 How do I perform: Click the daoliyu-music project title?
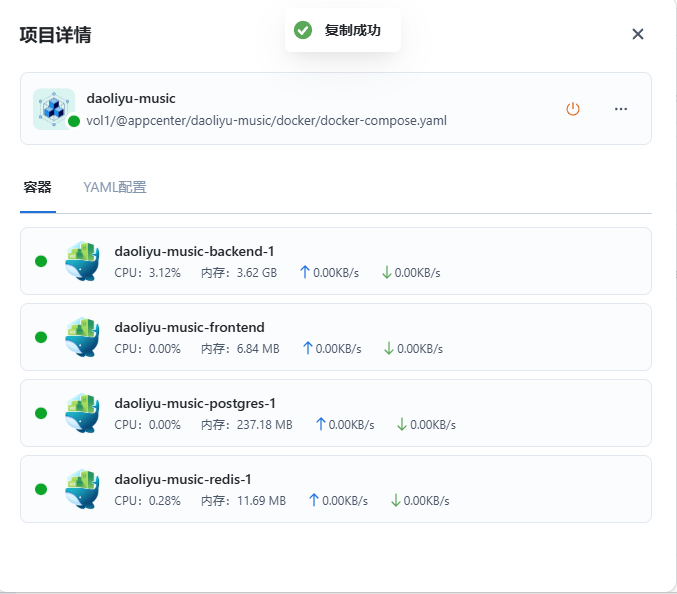click(131, 98)
